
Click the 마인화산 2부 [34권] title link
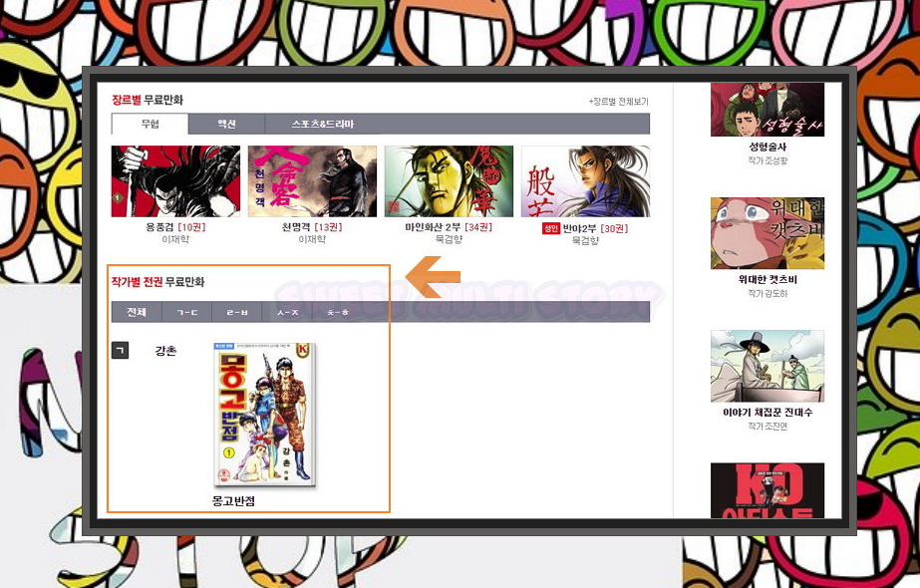(x=449, y=227)
